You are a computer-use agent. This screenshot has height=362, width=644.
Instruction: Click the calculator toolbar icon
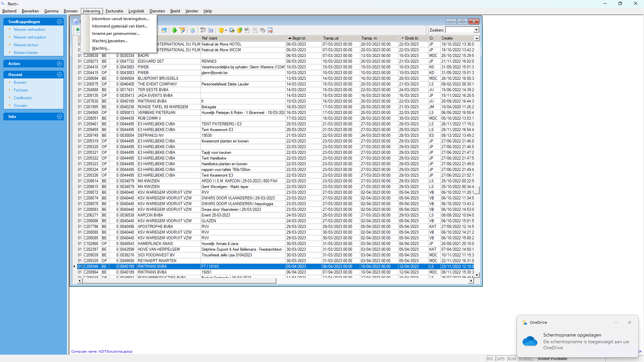[193, 30]
